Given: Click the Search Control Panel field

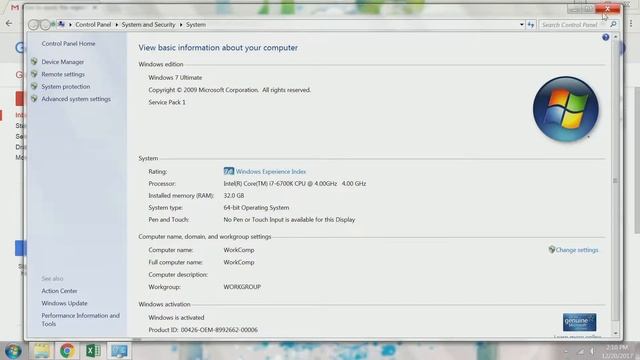Looking at the screenshot, I should pos(573,25).
